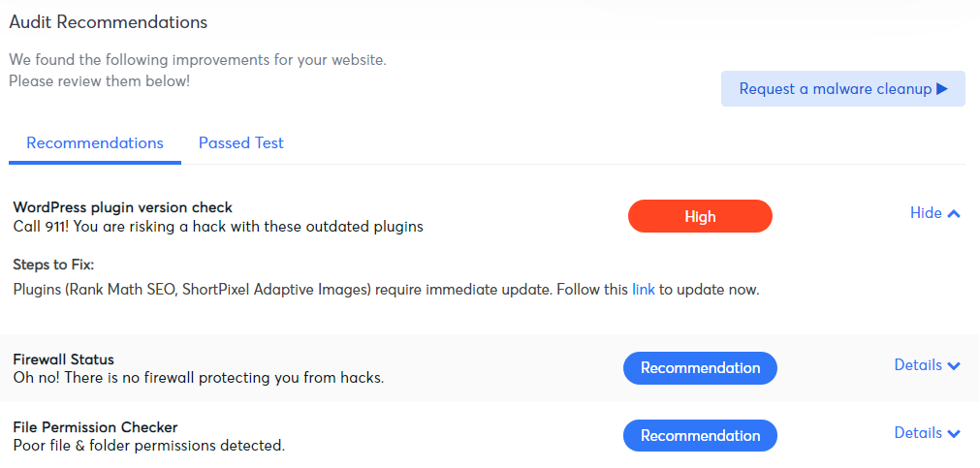Click the Recommendation badge for Firewall Status
980x468 pixels.
point(700,368)
